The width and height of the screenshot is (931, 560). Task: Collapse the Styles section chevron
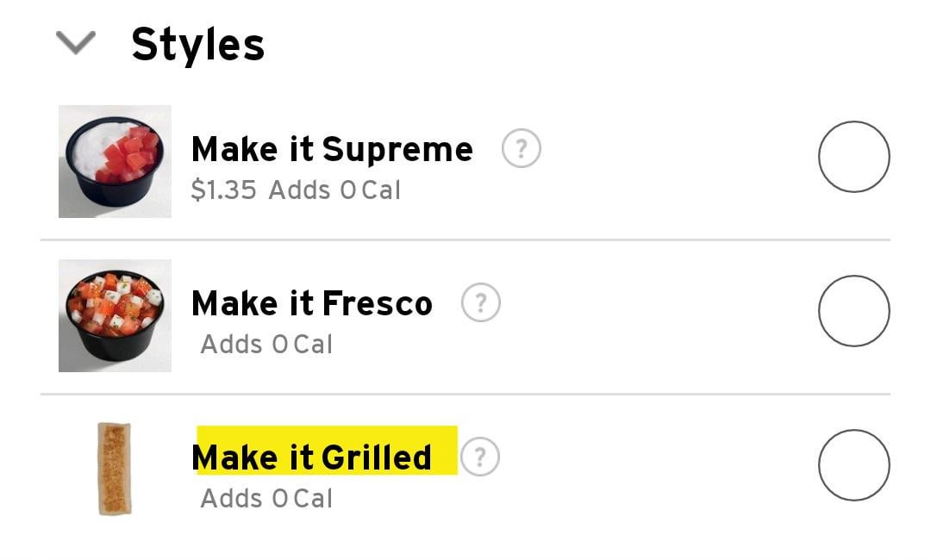[x=75, y=43]
